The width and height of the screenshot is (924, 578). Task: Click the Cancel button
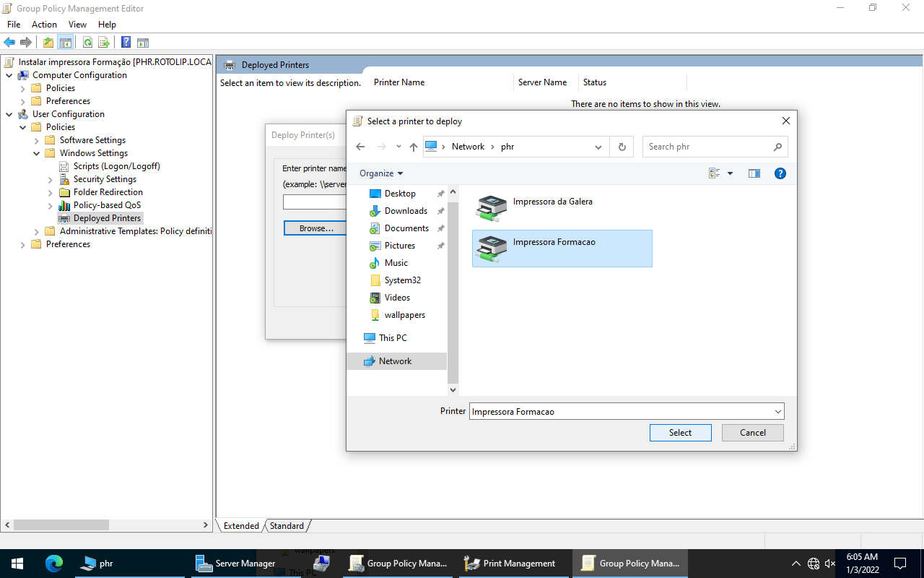pyautogui.click(x=752, y=433)
